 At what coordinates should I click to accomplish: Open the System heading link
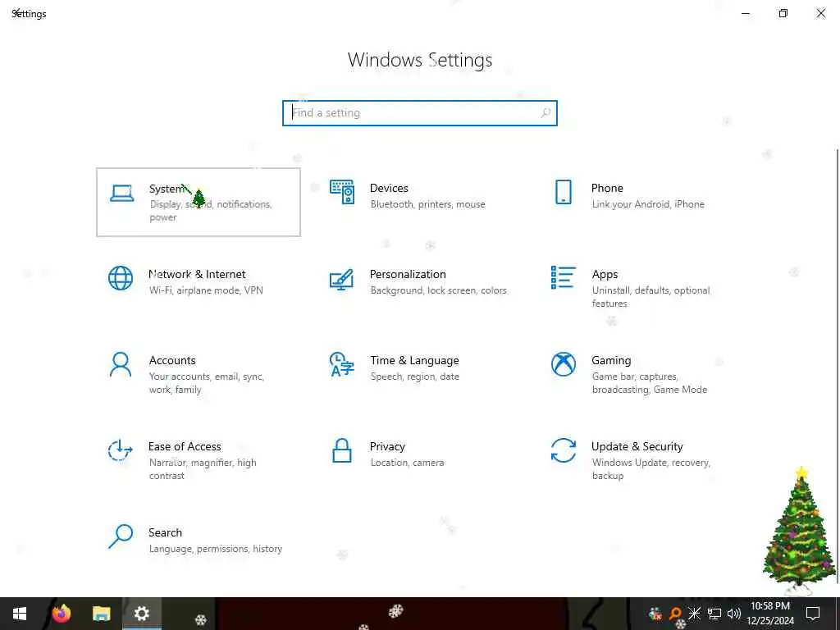click(x=167, y=189)
